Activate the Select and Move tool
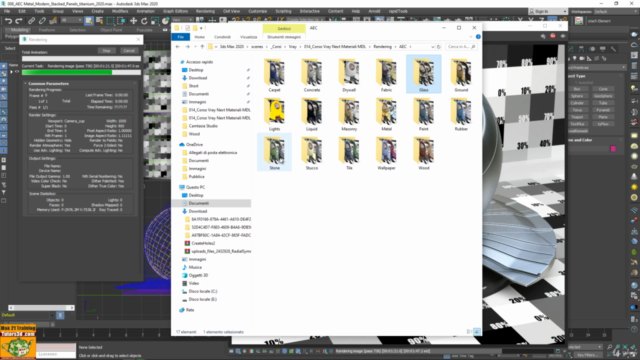The image size is (640, 360). pyautogui.click(x=133, y=20)
